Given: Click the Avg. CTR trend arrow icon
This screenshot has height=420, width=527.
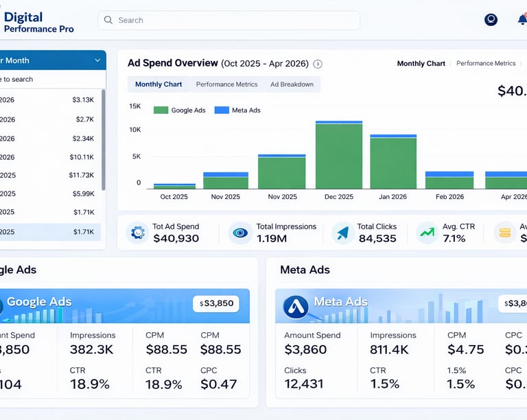Looking at the screenshot, I should (427, 233).
